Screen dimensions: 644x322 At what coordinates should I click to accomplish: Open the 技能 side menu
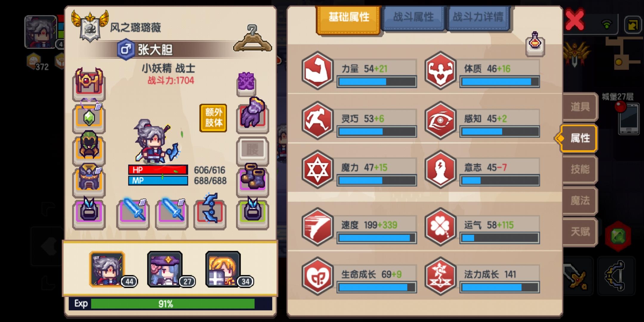pyautogui.click(x=580, y=169)
